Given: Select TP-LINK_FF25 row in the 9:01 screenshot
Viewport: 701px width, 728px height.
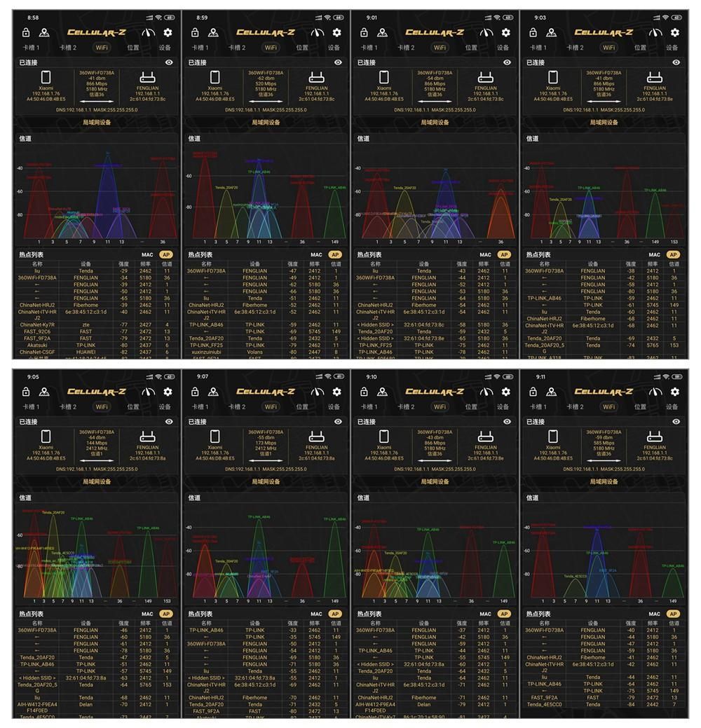Looking at the screenshot, I should [x=435, y=345].
